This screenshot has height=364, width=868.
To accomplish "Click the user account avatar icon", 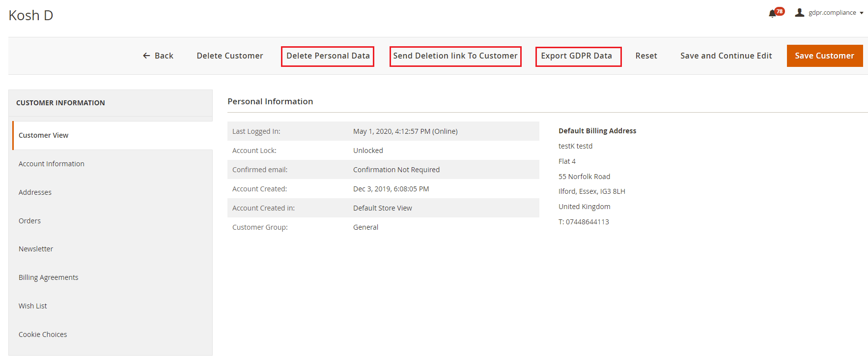I will pyautogui.click(x=799, y=13).
